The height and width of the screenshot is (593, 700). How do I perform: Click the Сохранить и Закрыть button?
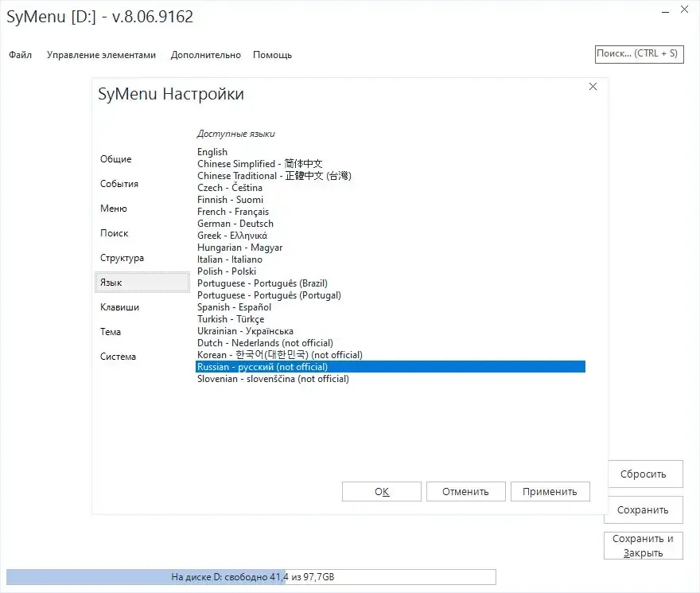click(x=644, y=545)
